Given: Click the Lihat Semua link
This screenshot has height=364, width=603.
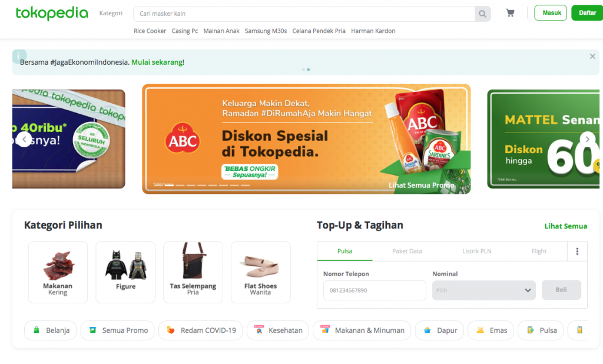Looking at the screenshot, I should tap(565, 226).
